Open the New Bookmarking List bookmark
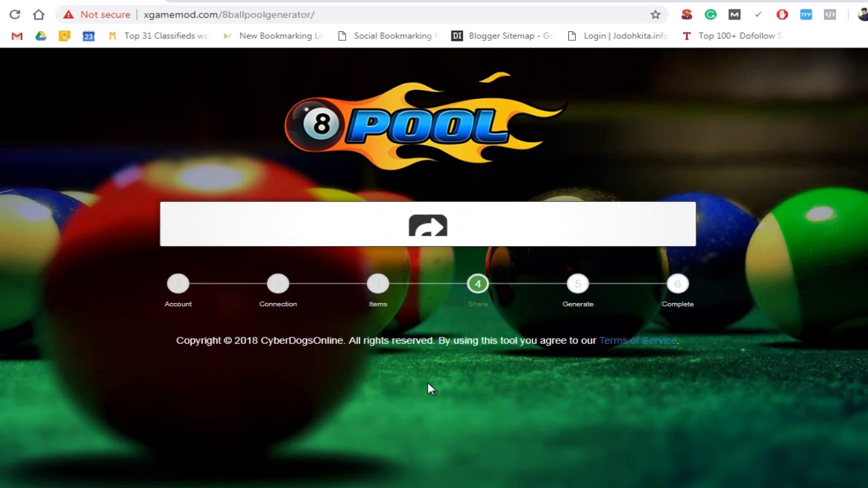 click(x=273, y=36)
